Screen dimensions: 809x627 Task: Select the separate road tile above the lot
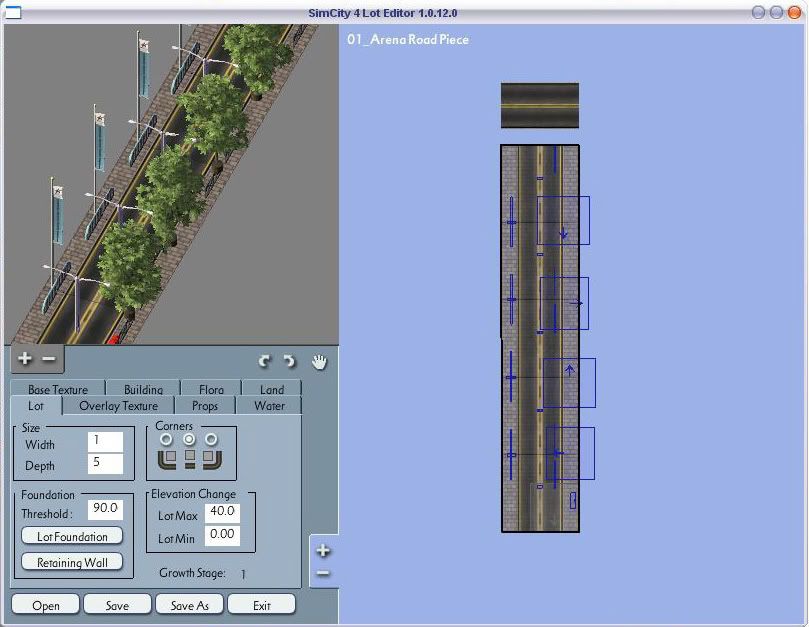[540, 105]
